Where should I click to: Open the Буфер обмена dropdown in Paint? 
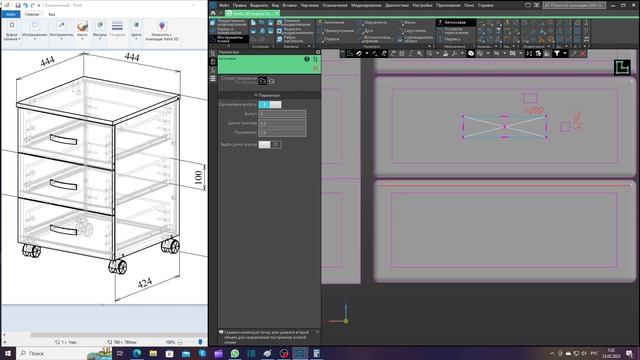(12, 30)
